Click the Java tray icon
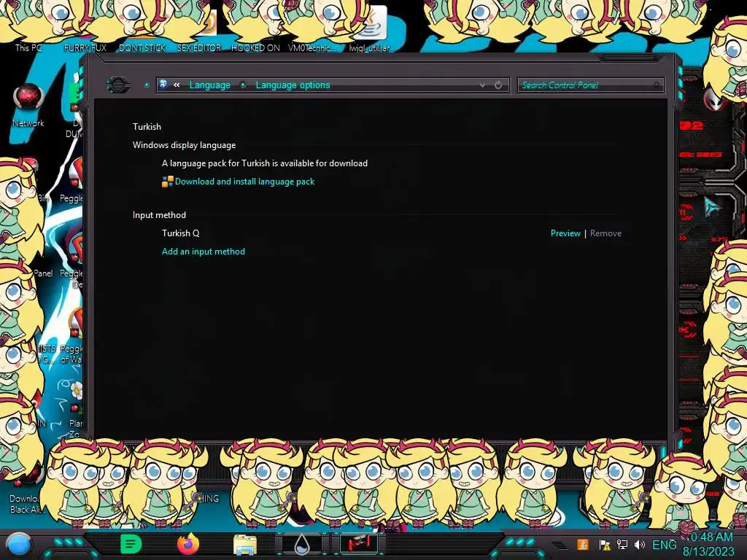 click(x=582, y=545)
